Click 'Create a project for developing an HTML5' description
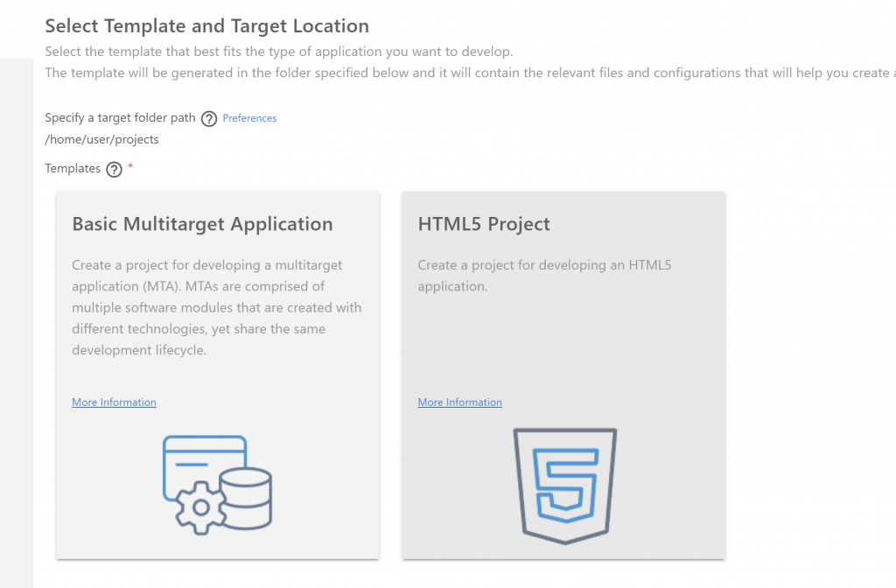This screenshot has height=588, width=896. (x=544, y=276)
